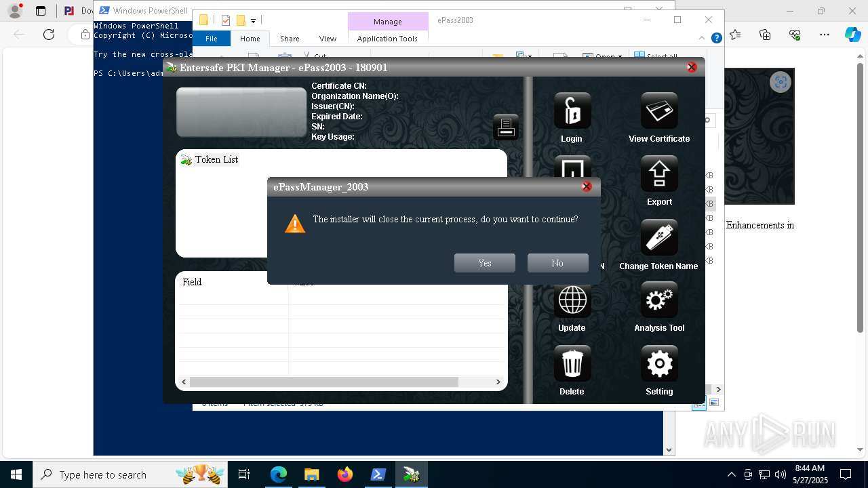The height and width of the screenshot is (488, 868).
Task: Click the horizontal scrollbar thumb in field list
Action: pos(324,382)
